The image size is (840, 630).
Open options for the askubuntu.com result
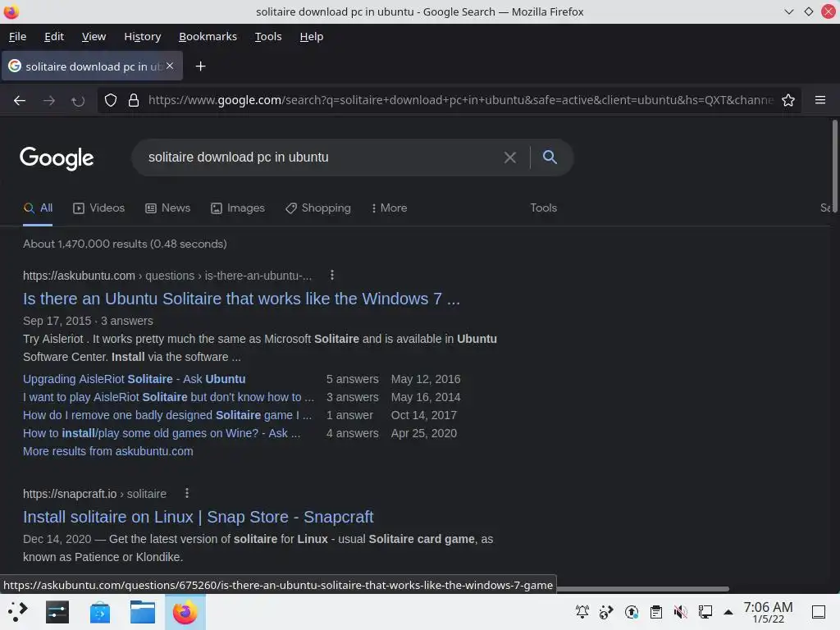(332, 275)
